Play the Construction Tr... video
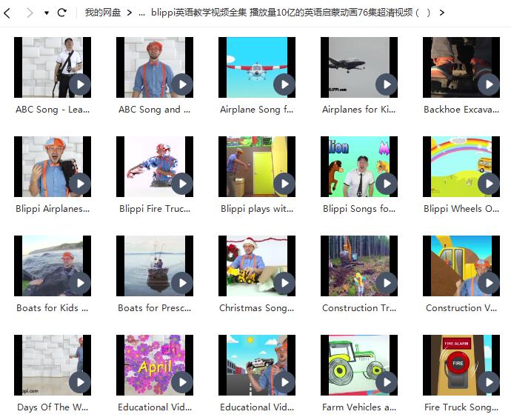 click(387, 283)
